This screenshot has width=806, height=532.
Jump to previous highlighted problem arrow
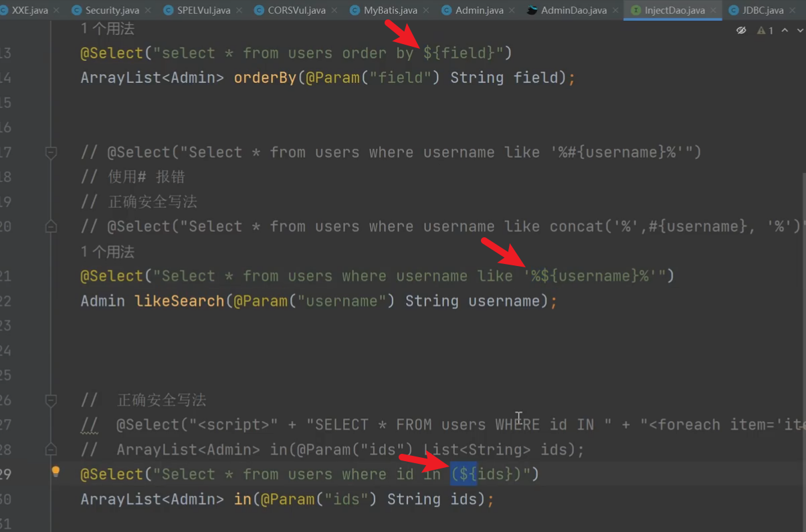pos(785,31)
